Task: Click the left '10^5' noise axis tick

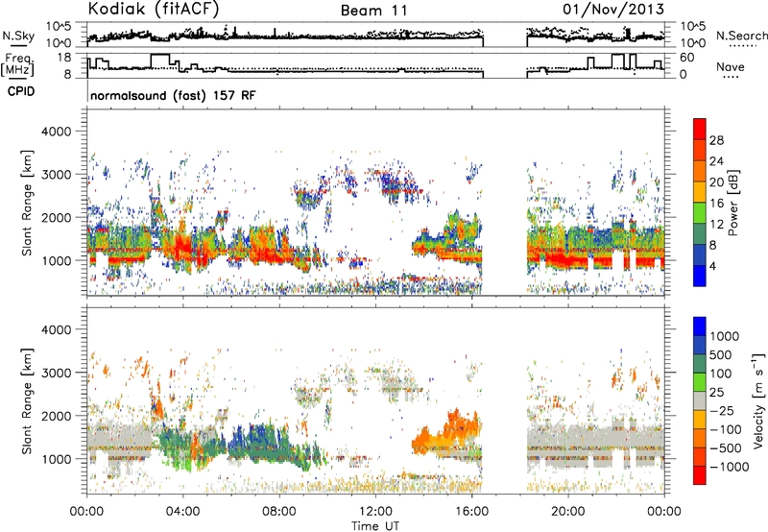Action: pyautogui.click(x=59, y=26)
